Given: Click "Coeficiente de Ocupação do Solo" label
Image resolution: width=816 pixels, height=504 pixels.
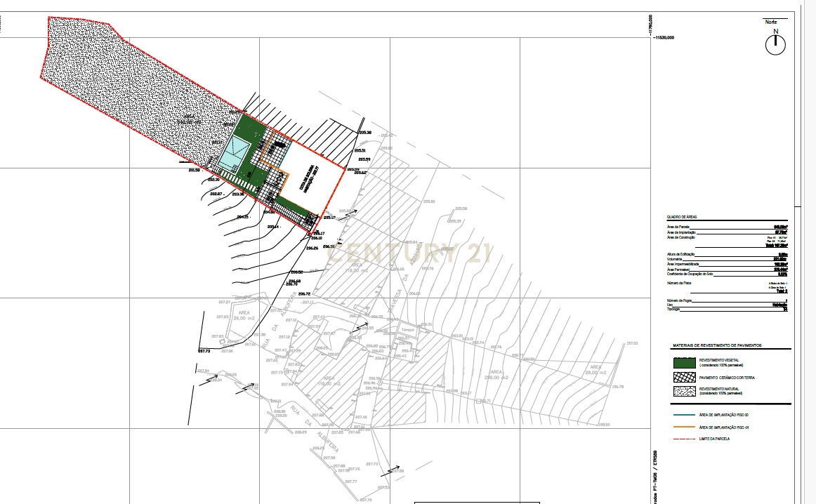Looking at the screenshot, I should tap(690, 274).
